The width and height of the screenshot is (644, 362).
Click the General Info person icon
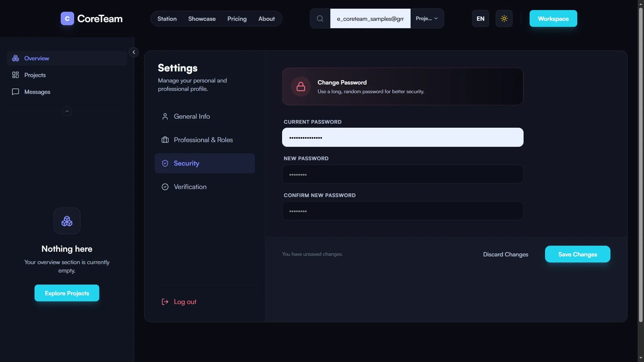click(165, 116)
